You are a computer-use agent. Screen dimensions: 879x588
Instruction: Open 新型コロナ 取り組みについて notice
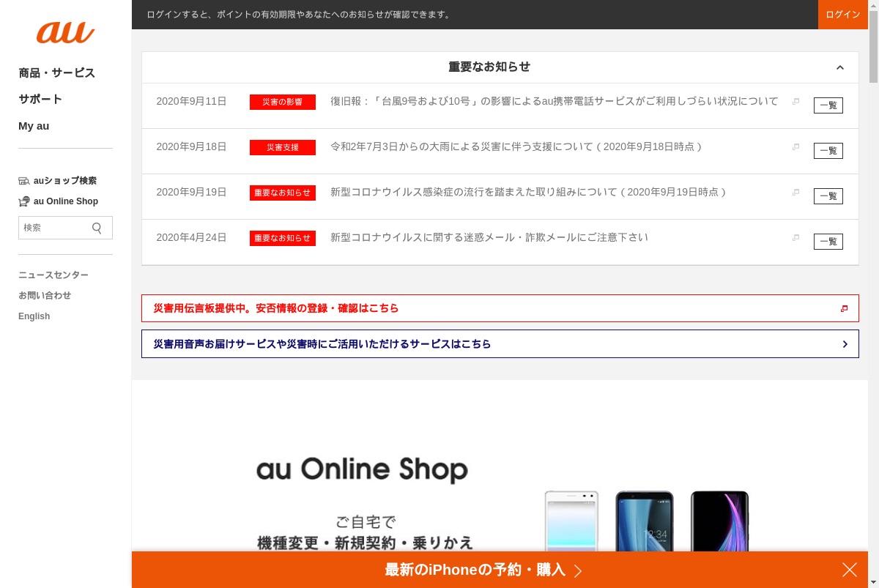[x=528, y=192]
